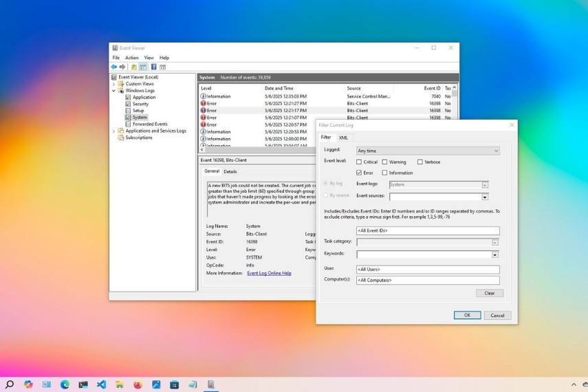The height and width of the screenshot is (392, 588).
Task: Launch Microsoft Edge from the taskbar
Action: tap(65, 384)
